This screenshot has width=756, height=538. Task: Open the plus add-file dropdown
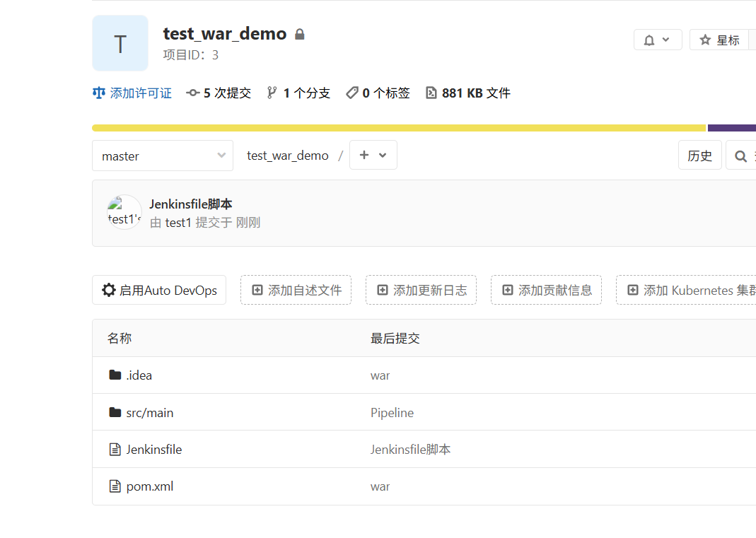click(x=373, y=156)
